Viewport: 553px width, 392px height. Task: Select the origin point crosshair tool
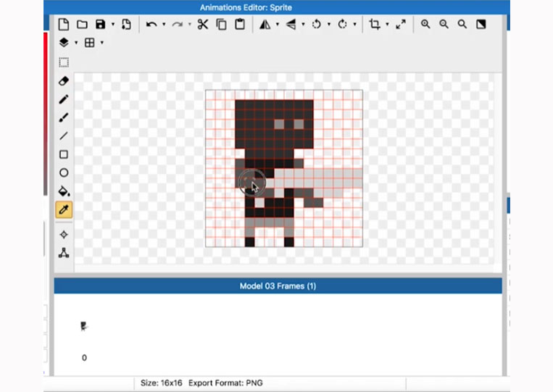pyautogui.click(x=64, y=235)
